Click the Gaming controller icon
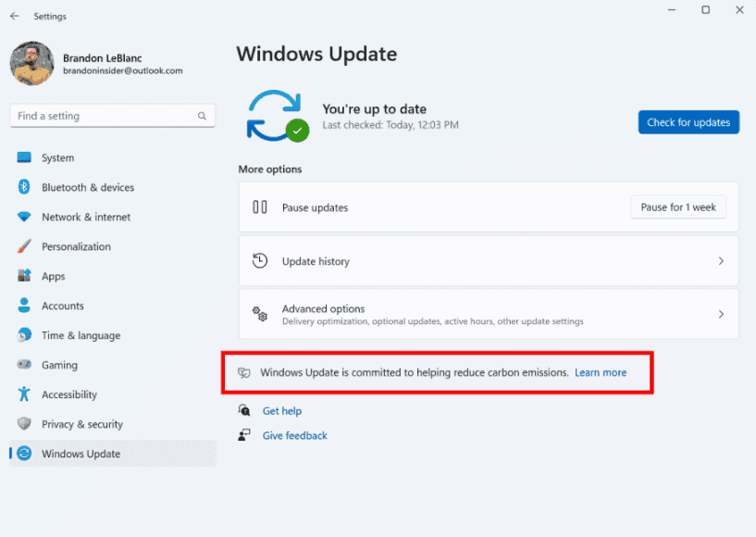Viewport: 756px width, 537px height. (x=24, y=364)
